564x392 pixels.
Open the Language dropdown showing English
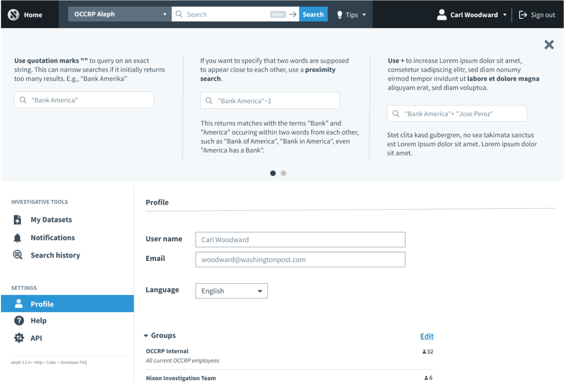point(231,291)
